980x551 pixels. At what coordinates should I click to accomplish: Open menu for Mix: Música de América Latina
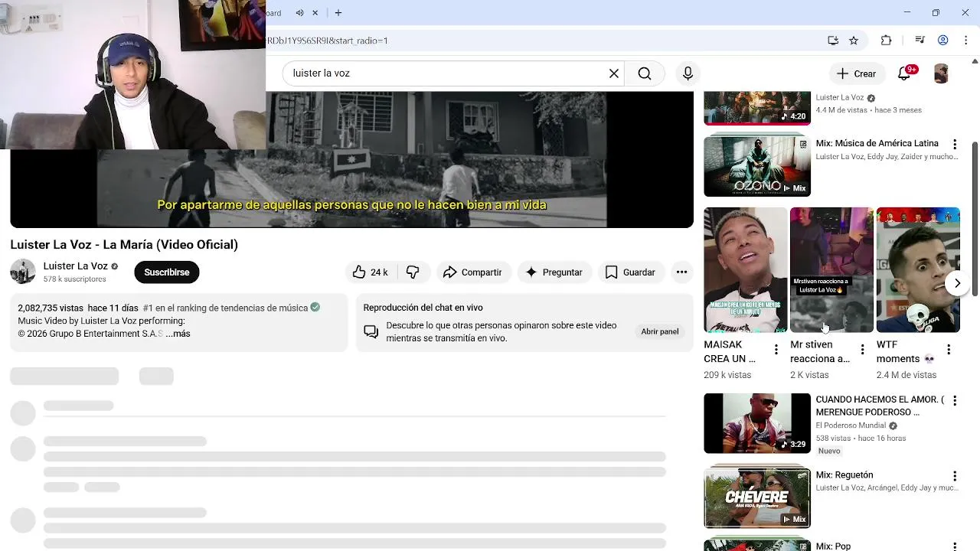(x=955, y=145)
